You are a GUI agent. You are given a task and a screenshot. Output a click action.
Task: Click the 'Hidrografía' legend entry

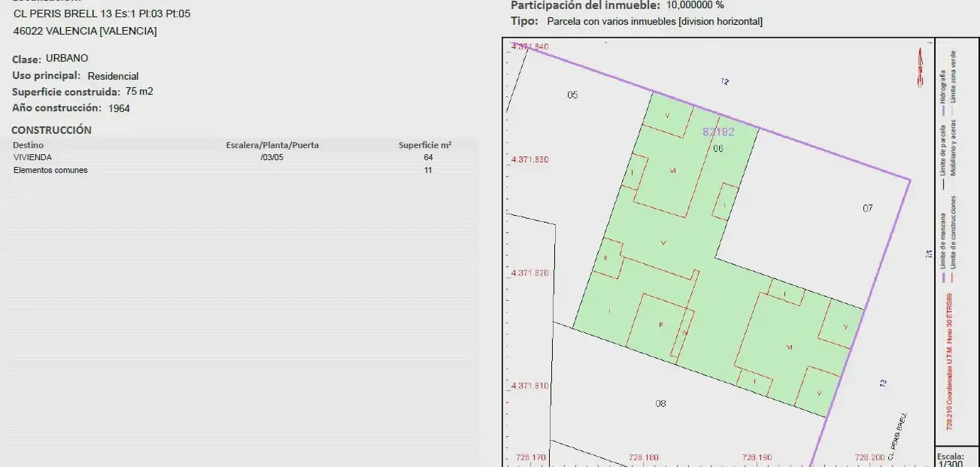(943, 87)
